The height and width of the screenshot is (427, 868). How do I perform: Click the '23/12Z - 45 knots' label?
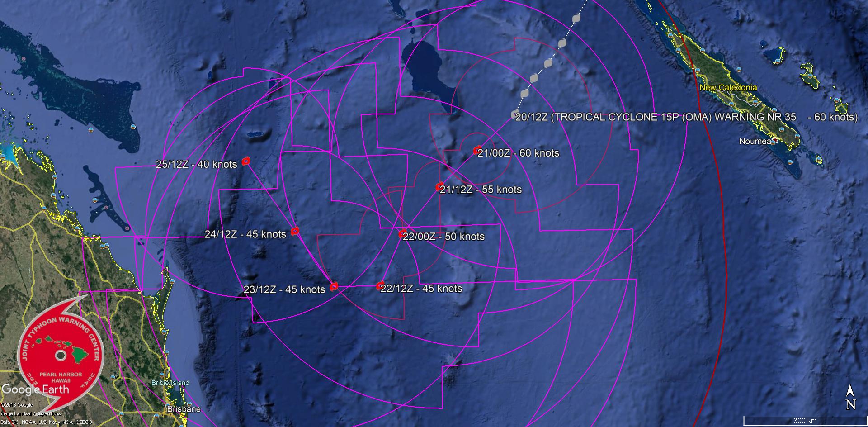point(284,289)
